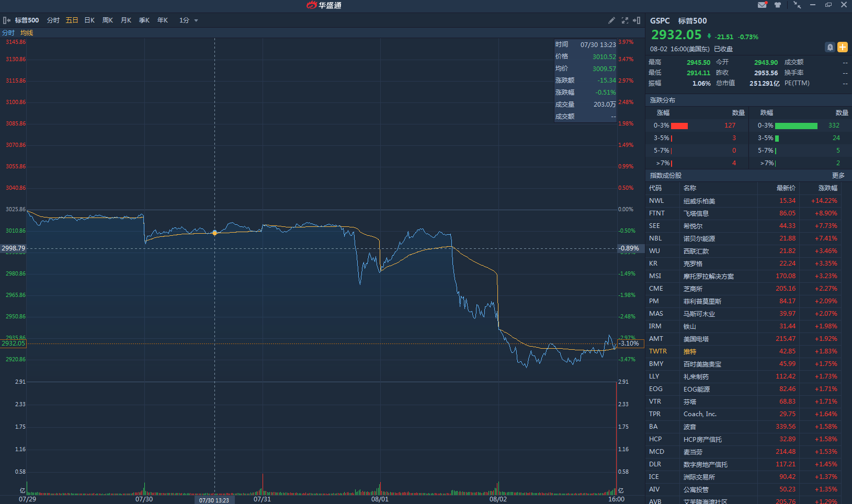The width and height of the screenshot is (852, 504).
Task: Collapse the left sidebar panel
Action: pyautogui.click(x=7, y=20)
